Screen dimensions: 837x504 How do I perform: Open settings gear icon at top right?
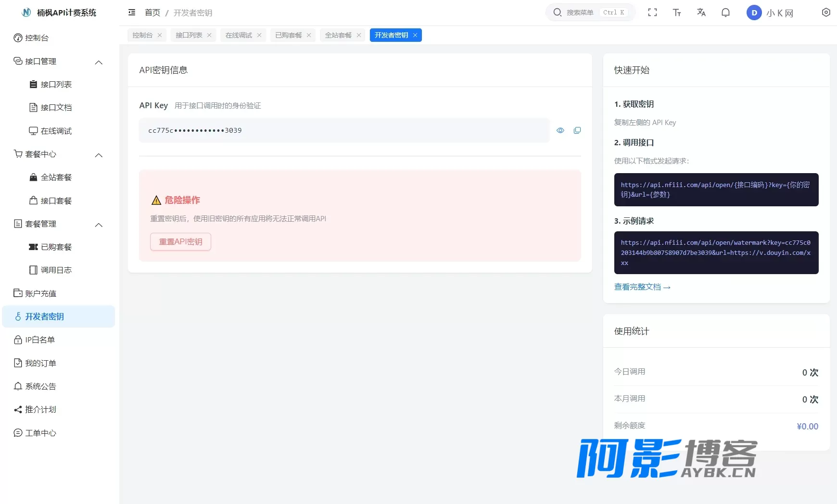coord(826,13)
